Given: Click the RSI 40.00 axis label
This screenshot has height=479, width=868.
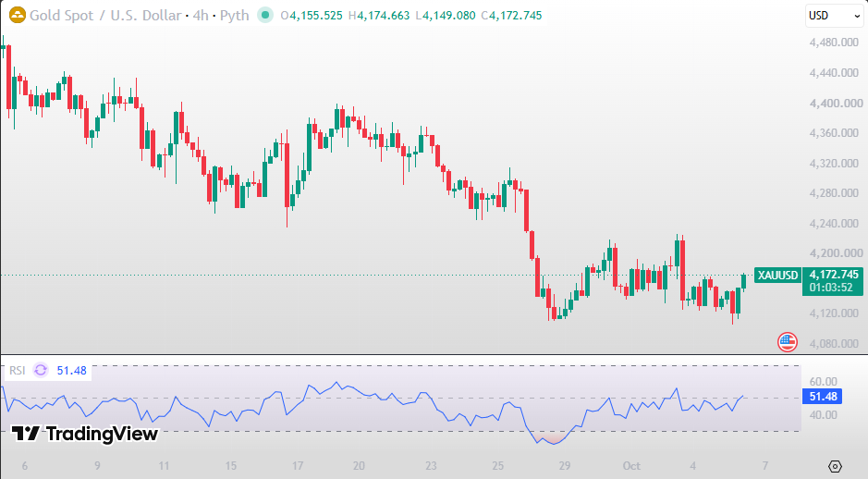Looking at the screenshot, I should (x=823, y=415).
